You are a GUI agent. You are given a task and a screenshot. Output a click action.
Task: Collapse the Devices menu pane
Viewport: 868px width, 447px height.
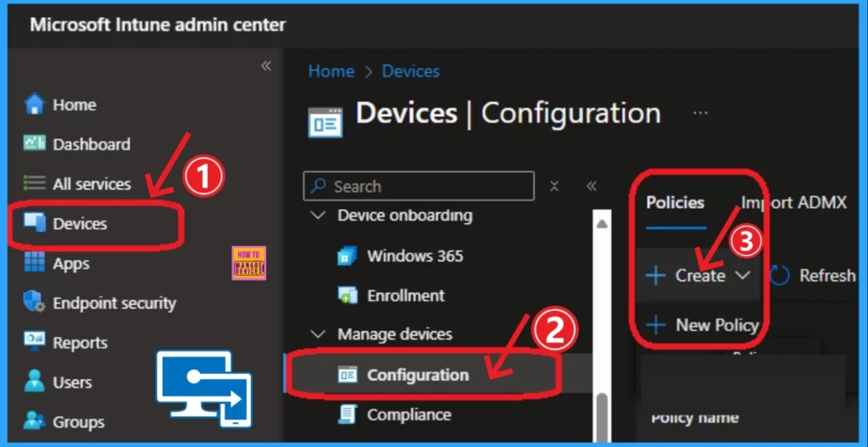(592, 186)
